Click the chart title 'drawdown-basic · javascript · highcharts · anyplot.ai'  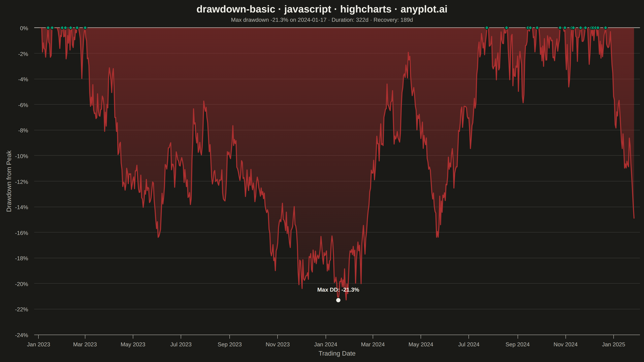pos(322,9)
